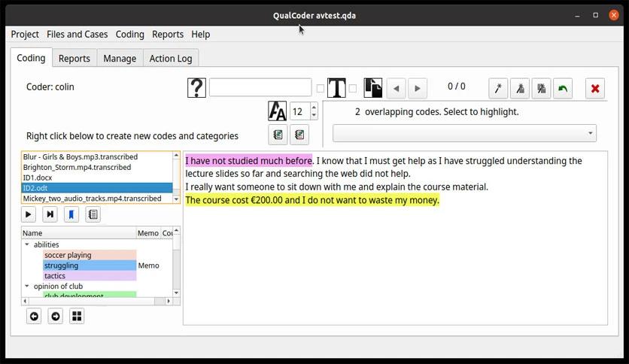
Task: Click the question mark search icon
Action: coord(196,88)
